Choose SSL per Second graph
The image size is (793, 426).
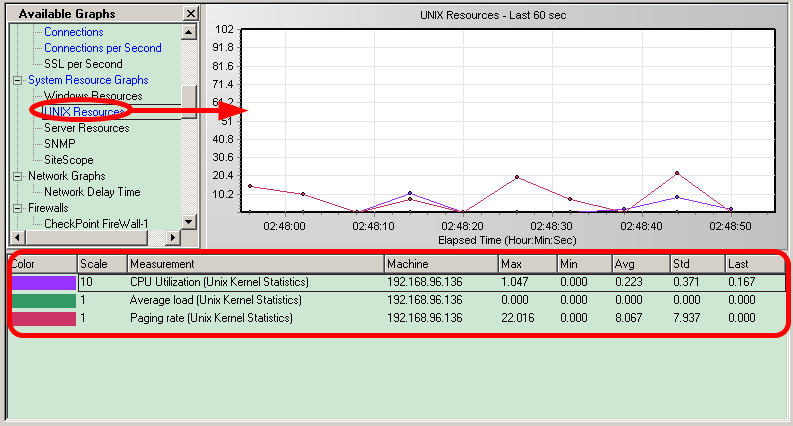point(83,64)
